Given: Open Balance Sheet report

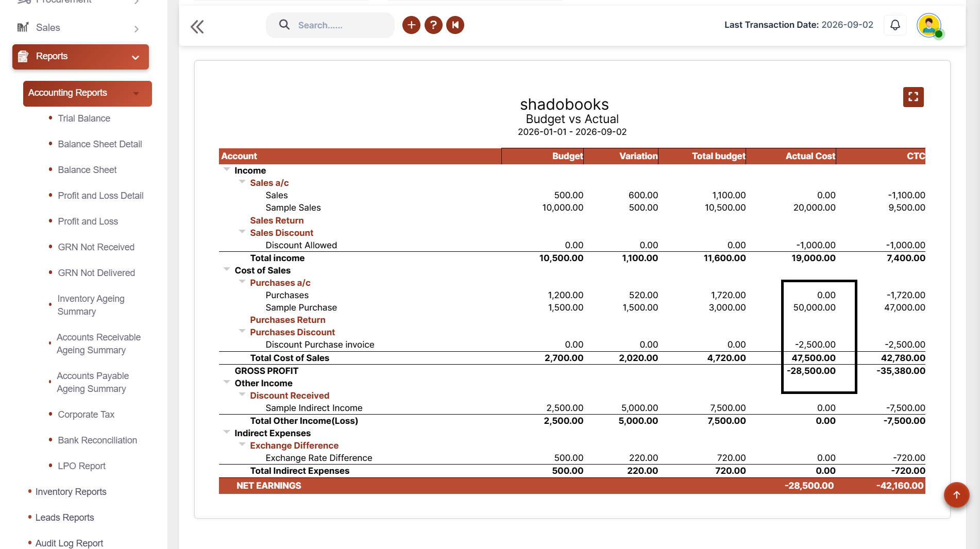Looking at the screenshot, I should [x=87, y=170].
